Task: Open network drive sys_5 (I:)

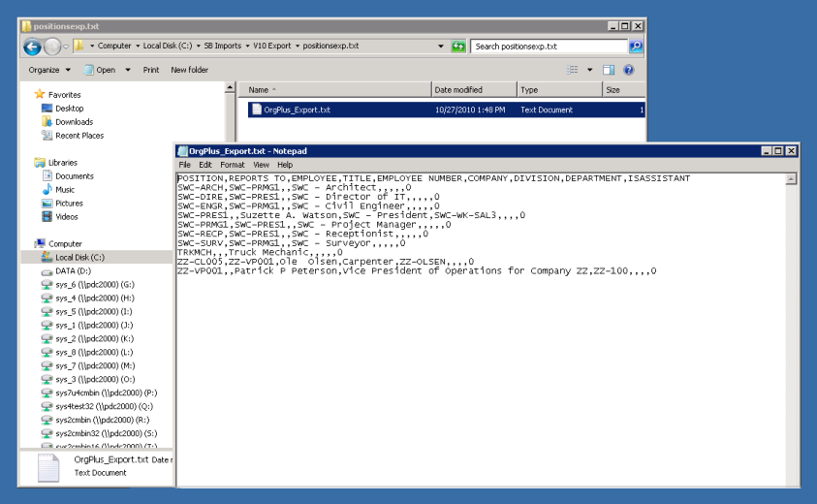Action: (x=94, y=312)
